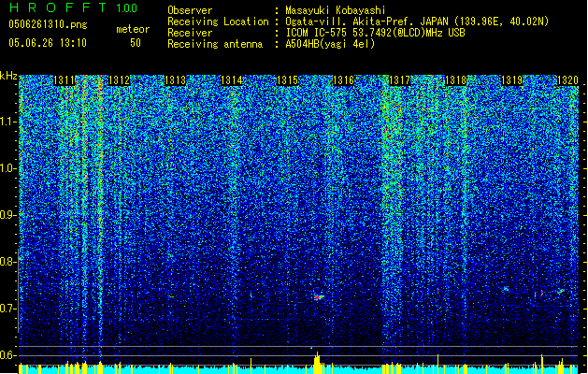This screenshot has width=588, height=374.
Task: Click the 'meteor' label
Action: [133, 29]
